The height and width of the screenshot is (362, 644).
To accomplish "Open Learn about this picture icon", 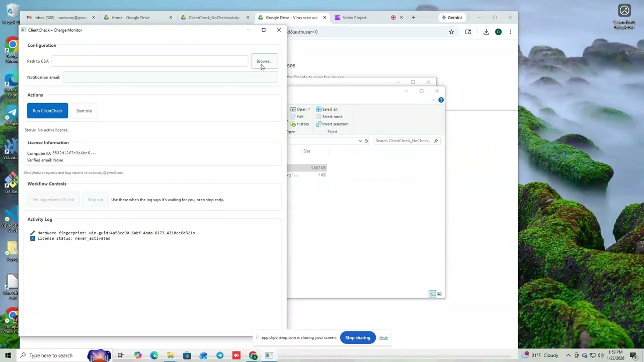I will (x=624, y=17).
